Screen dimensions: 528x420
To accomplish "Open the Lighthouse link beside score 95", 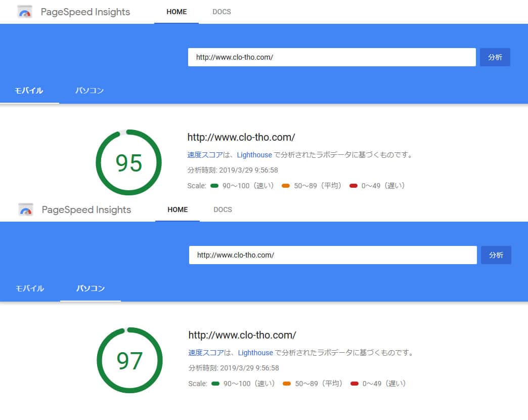I will (x=254, y=155).
